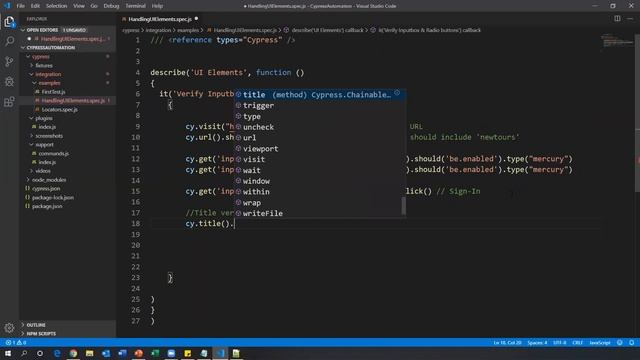
Task: Open the Search view in activity bar
Action: (9, 41)
